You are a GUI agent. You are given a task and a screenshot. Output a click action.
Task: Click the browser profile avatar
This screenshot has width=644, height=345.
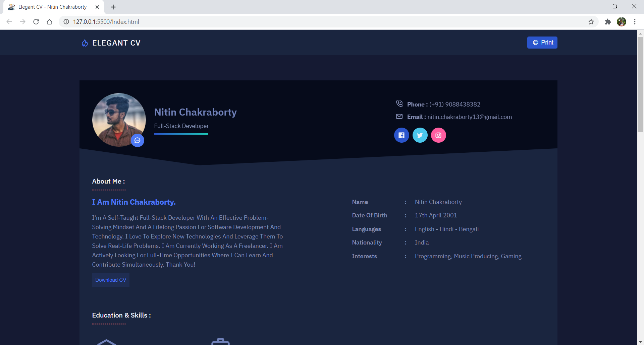tap(622, 21)
